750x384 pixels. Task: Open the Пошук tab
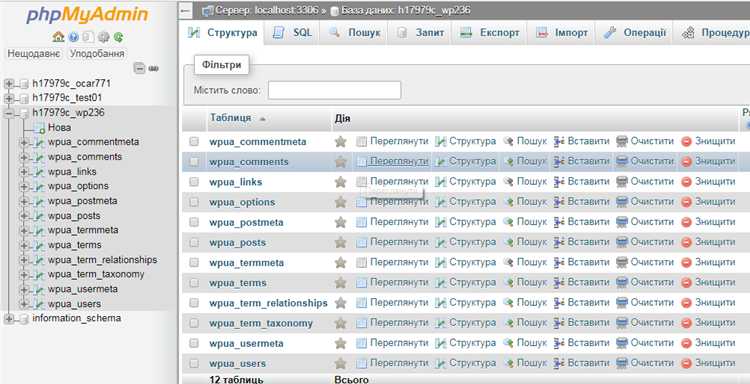355,33
